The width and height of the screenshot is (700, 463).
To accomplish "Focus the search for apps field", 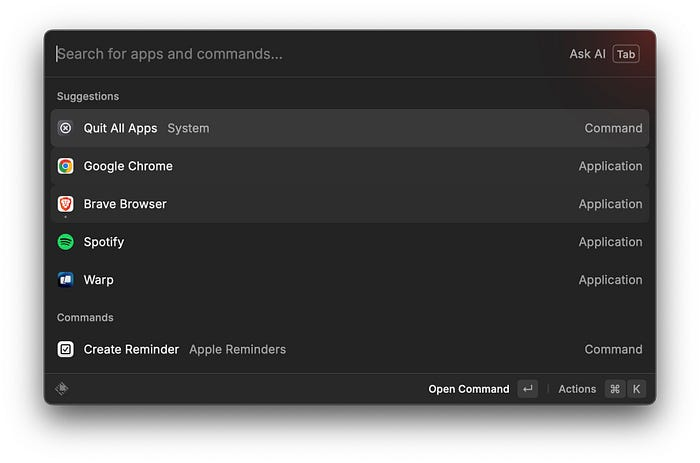I will pyautogui.click(x=300, y=54).
